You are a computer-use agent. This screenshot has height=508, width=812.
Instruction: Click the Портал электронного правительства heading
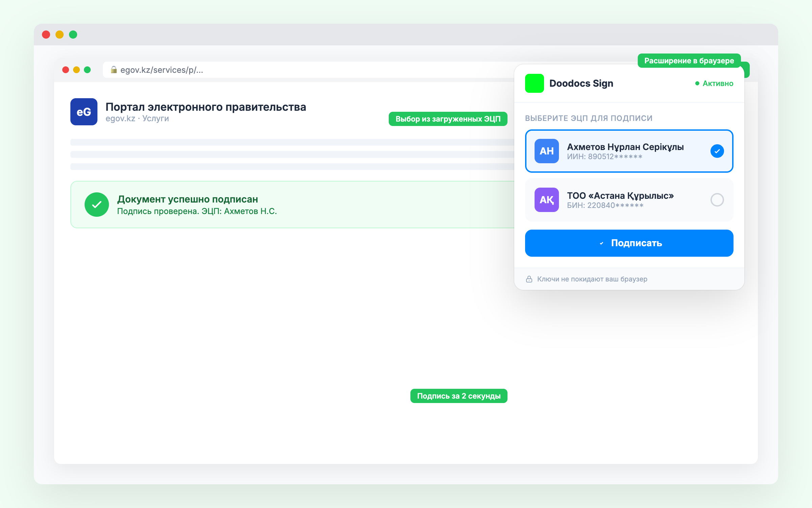click(206, 107)
